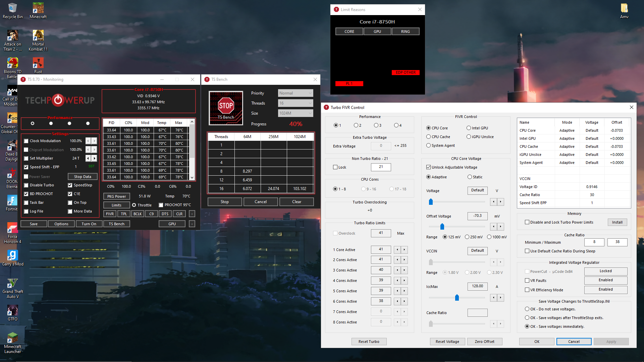Viewport: 644px width, 362px height.
Task: Adjust the Offset Voltage slider handle
Action: [x=442, y=227]
